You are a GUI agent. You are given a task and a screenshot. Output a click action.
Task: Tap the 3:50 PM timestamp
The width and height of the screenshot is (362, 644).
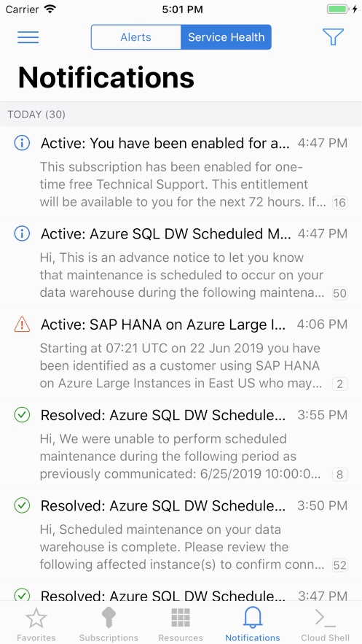(x=323, y=505)
